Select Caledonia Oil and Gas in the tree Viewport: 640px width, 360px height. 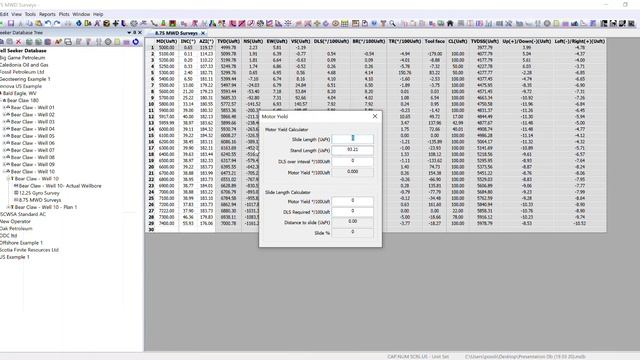[24, 65]
